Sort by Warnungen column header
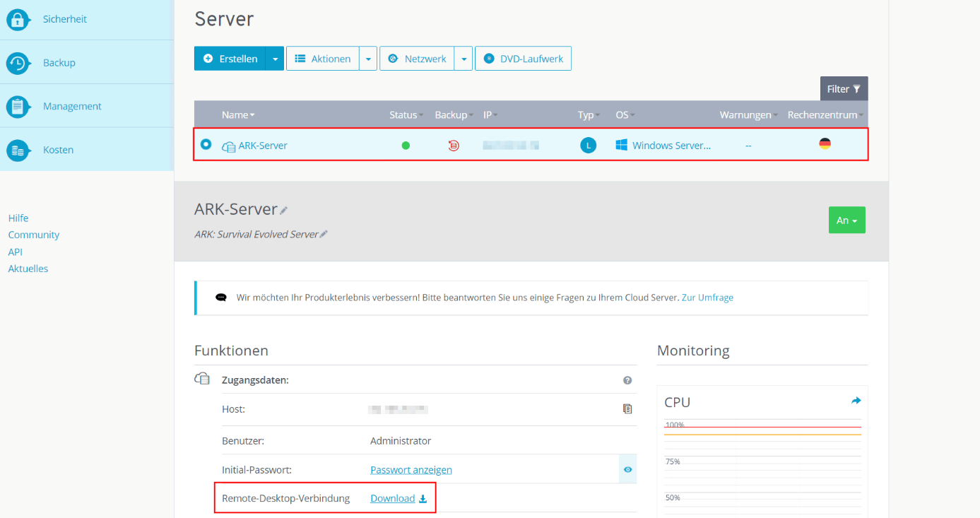Image resolution: width=980 pixels, height=518 pixels. [x=748, y=114]
